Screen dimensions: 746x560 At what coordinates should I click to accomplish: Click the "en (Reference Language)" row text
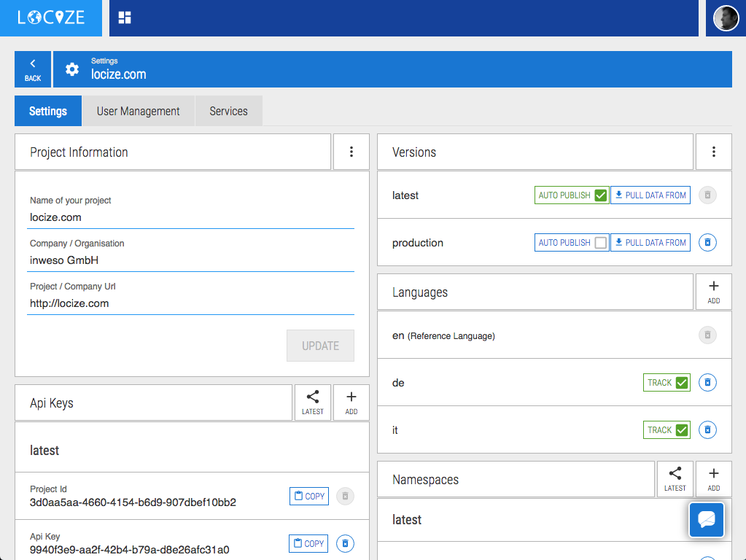[x=443, y=336]
